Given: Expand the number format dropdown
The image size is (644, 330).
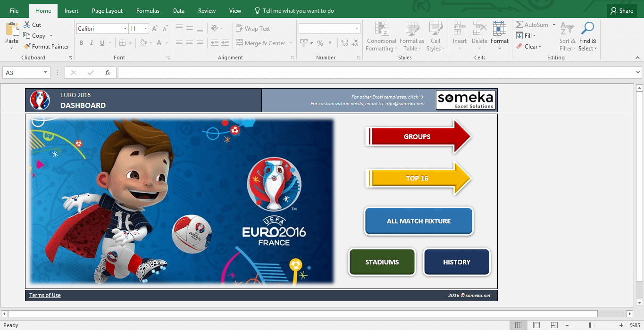Looking at the screenshot, I should click(357, 29).
